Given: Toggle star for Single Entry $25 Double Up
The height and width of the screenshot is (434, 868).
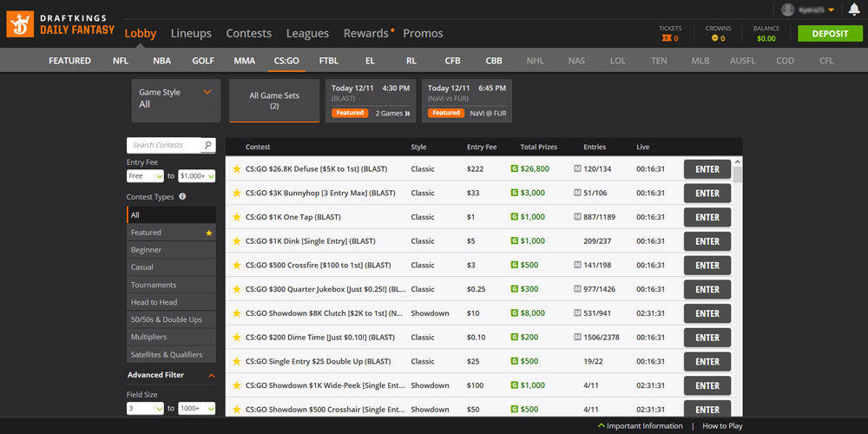Looking at the screenshot, I should 236,361.
